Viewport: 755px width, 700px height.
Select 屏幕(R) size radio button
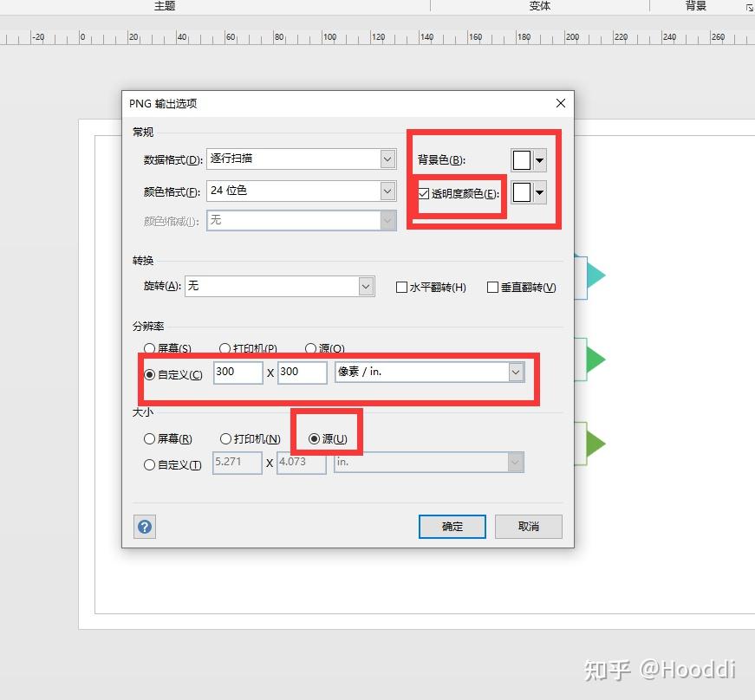[149, 438]
